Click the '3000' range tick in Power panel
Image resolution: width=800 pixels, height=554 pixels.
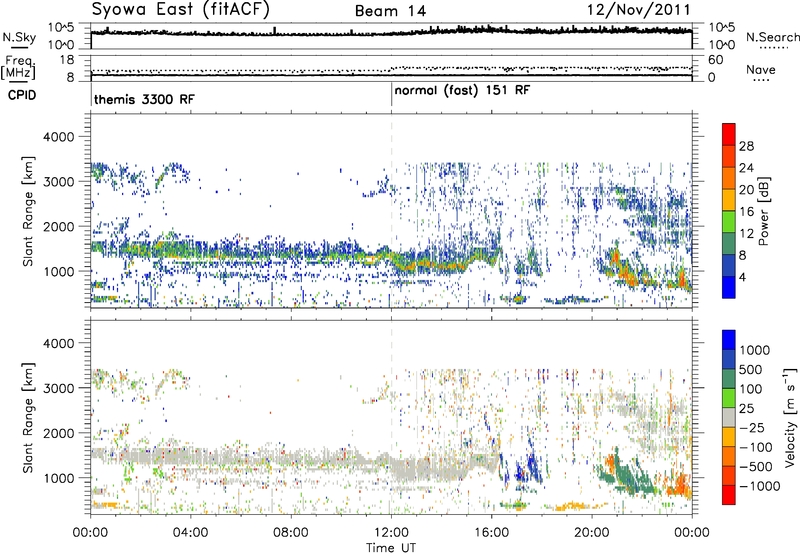coord(58,182)
